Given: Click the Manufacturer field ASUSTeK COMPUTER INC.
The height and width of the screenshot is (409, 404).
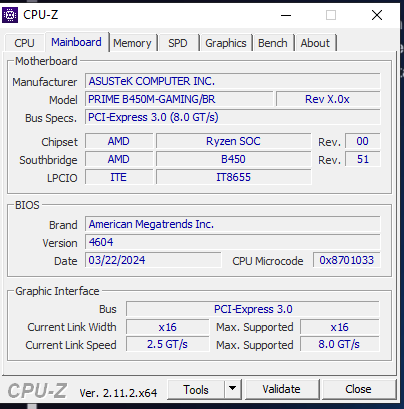Looking at the screenshot, I should point(233,81).
